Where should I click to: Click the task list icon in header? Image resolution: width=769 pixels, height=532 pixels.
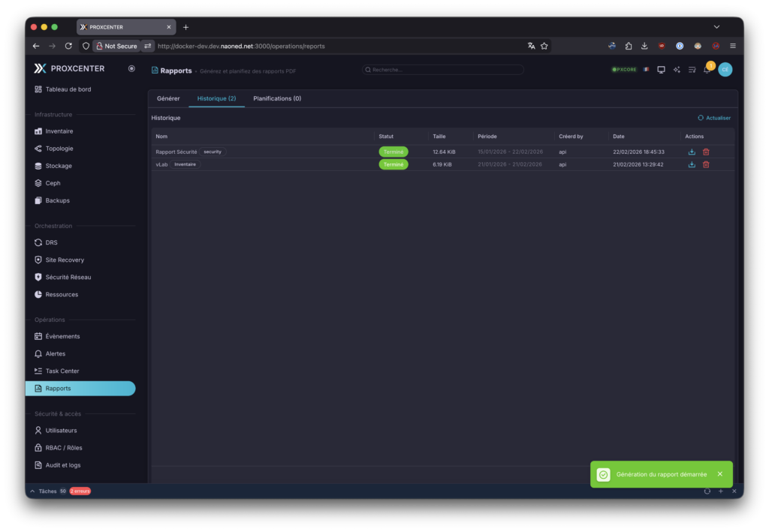[x=692, y=70]
